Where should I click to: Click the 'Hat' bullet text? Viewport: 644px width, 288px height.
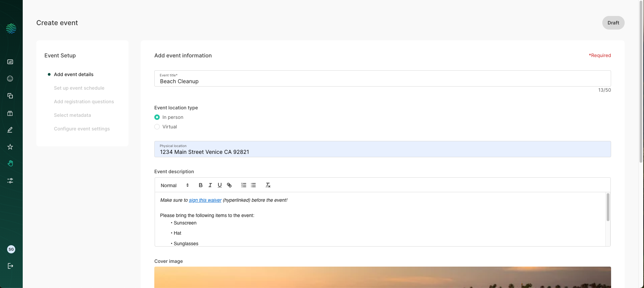coord(177,233)
